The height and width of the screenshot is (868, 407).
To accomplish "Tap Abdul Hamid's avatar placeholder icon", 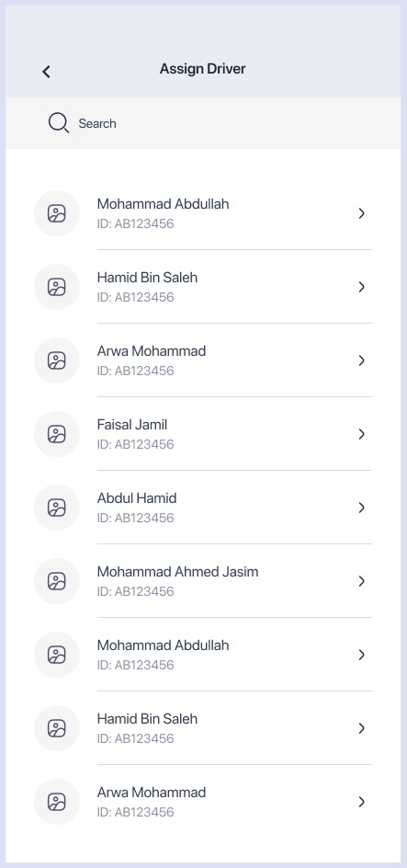I will click(x=56, y=508).
